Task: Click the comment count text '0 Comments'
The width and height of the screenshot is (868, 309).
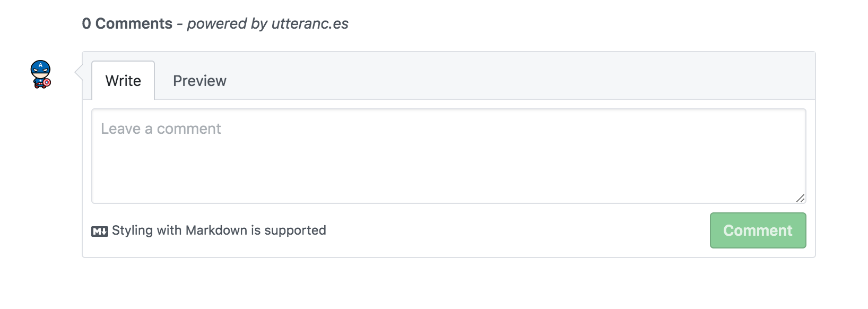Action: [x=127, y=24]
